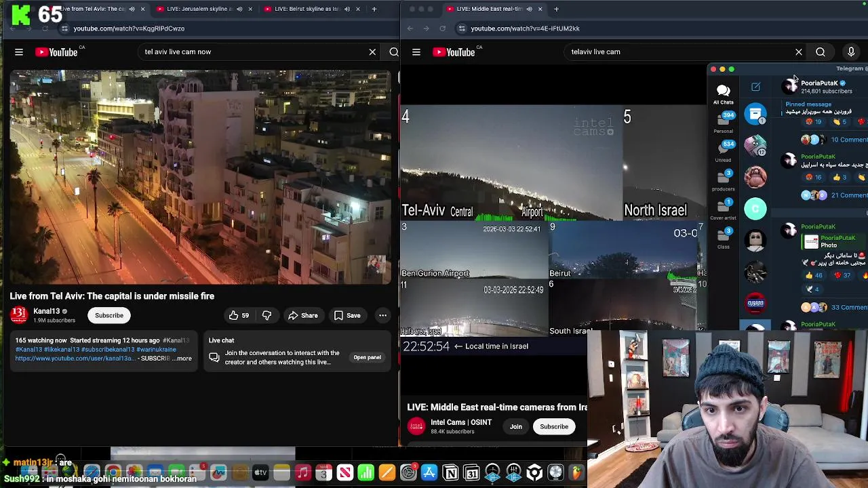The height and width of the screenshot is (488, 868).
Task: Click search magnifier in right YouTube window
Action: [x=821, y=52]
